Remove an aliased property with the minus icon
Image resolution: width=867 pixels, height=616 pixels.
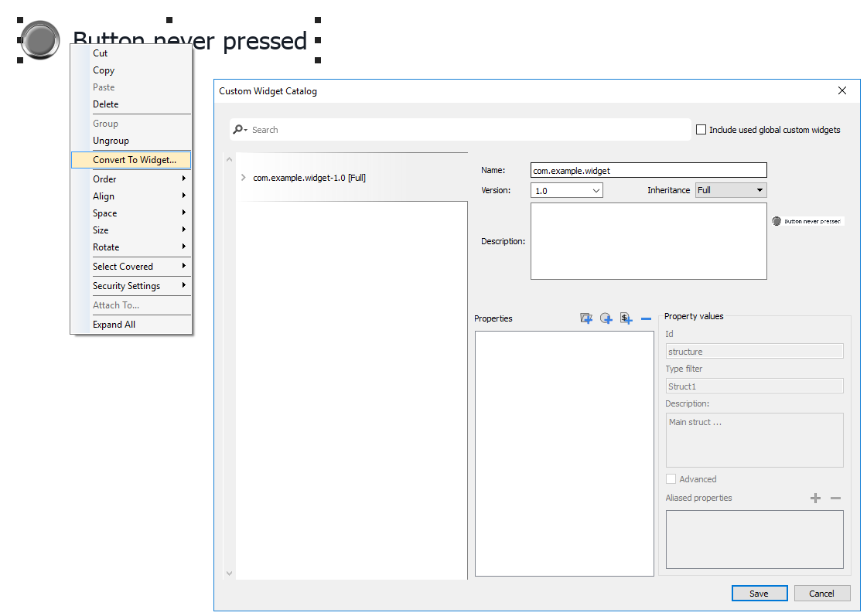835,499
